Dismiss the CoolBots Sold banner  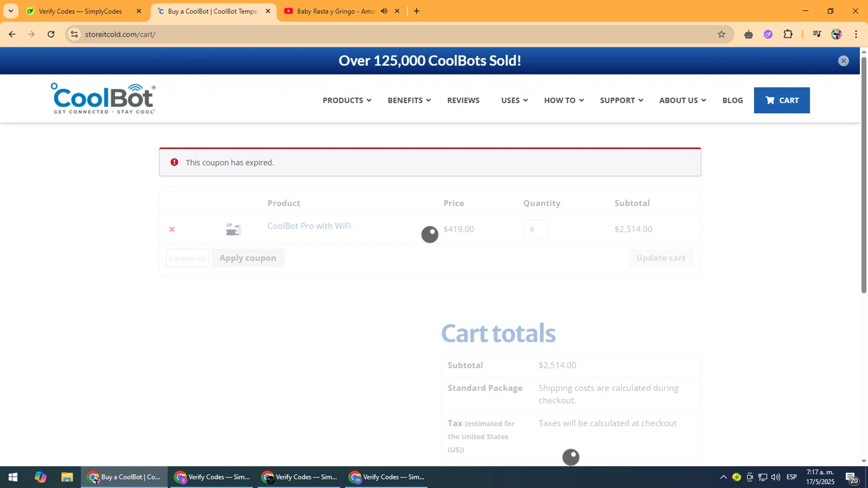point(843,61)
